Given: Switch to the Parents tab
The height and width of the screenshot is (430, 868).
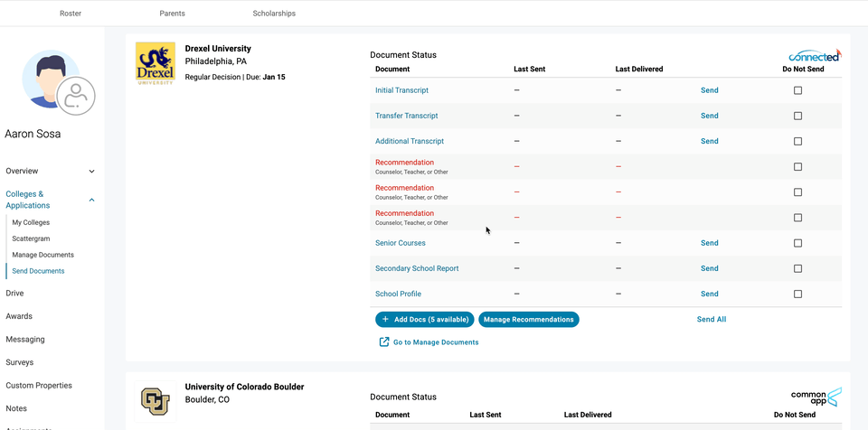Looking at the screenshot, I should [173, 14].
